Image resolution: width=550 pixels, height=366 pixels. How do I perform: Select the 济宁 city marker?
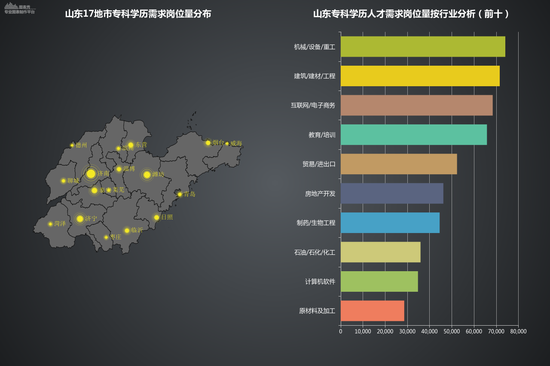click(x=80, y=219)
